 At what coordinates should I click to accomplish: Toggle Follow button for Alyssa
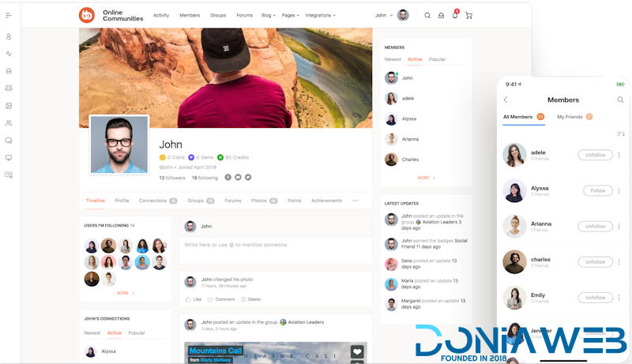click(x=597, y=190)
